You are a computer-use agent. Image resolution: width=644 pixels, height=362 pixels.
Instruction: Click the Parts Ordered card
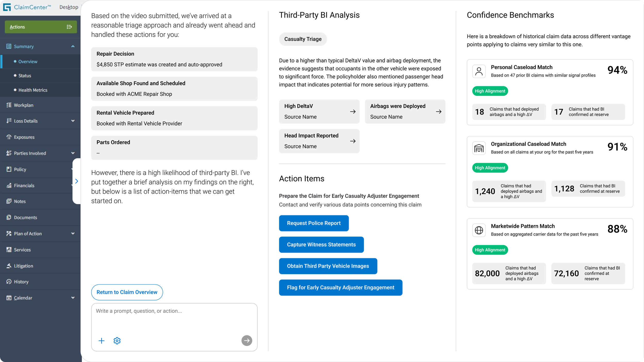(x=174, y=148)
